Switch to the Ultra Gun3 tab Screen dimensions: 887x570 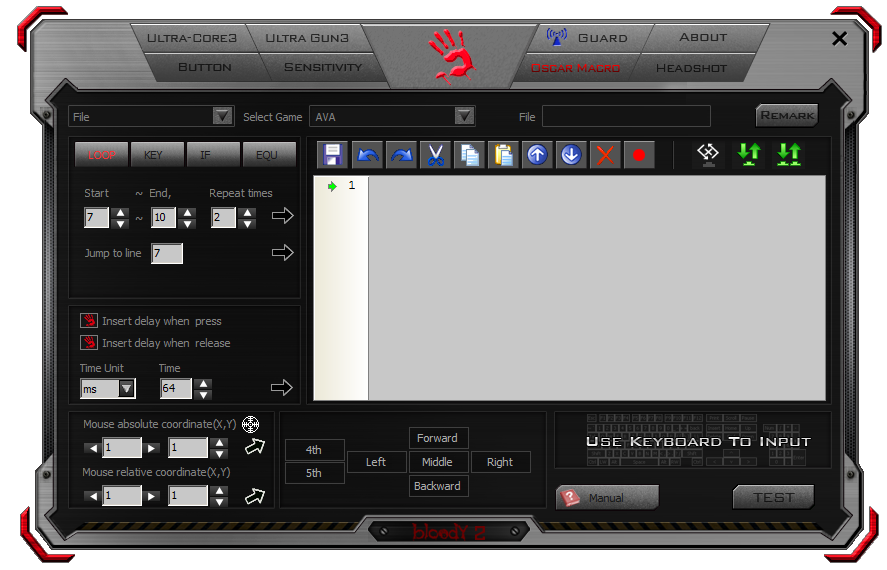pyautogui.click(x=307, y=38)
